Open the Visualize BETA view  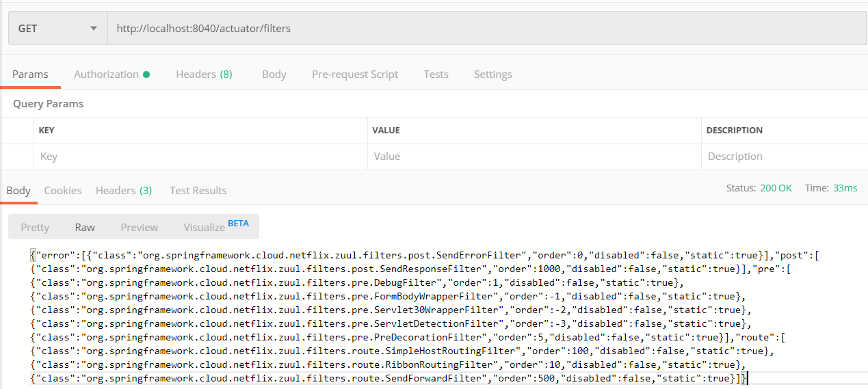pyautogui.click(x=216, y=226)
